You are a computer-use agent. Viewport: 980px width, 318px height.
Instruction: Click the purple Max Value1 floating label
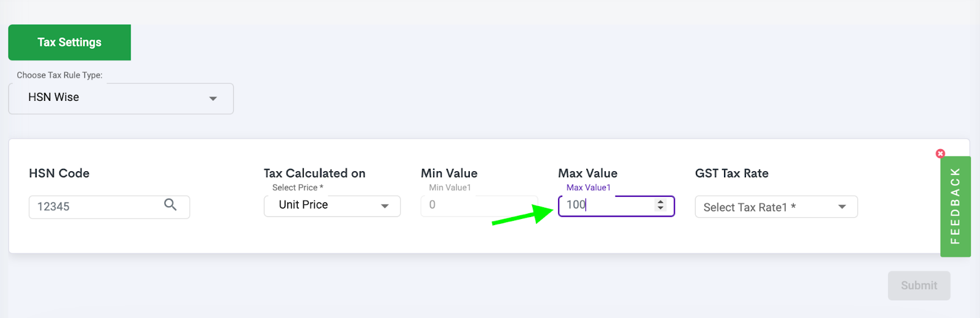point(588,188)
